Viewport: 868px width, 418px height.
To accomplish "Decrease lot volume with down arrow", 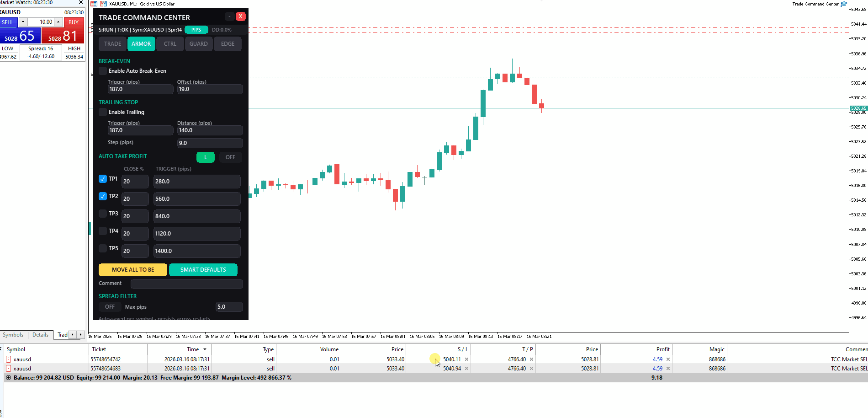I will click(23, 22).
